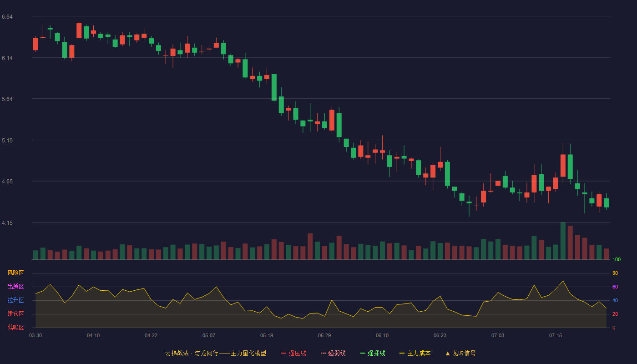637x364 pixels.
Task: Click the 04-10 date label
Action: tap(93, 335)
